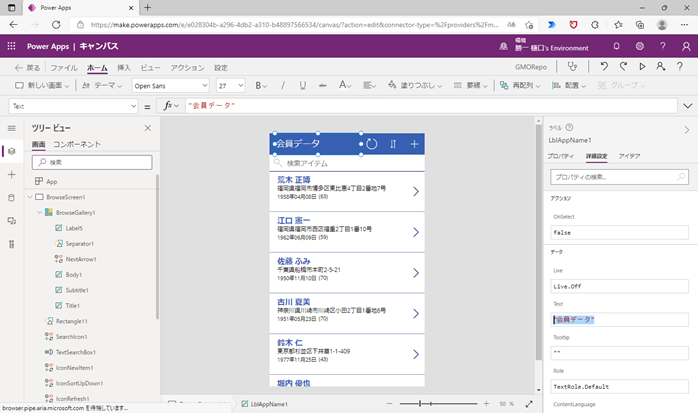This screenshot has width=698, height=413.
Task: Open the notifications bell
Action: [617, 46]
